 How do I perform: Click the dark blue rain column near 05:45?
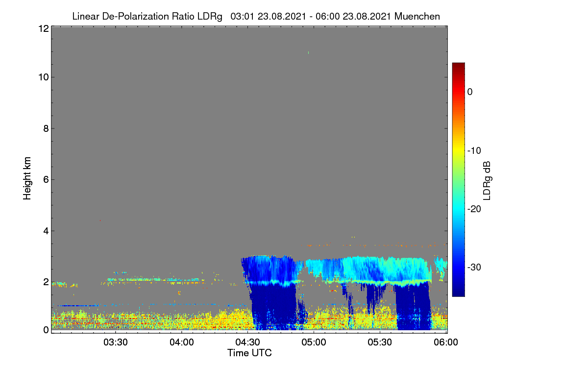point(413,306)
